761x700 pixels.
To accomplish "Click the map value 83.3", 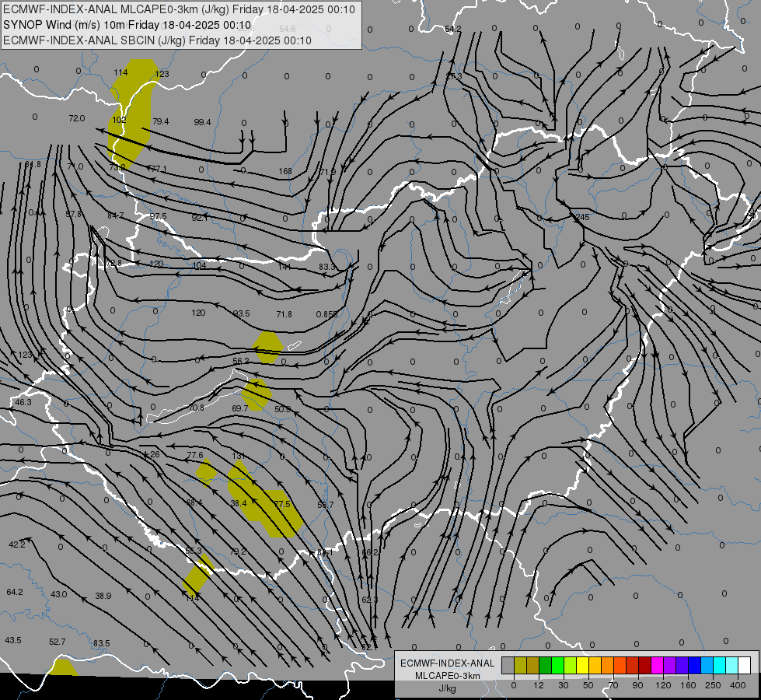I will (327, 267).
